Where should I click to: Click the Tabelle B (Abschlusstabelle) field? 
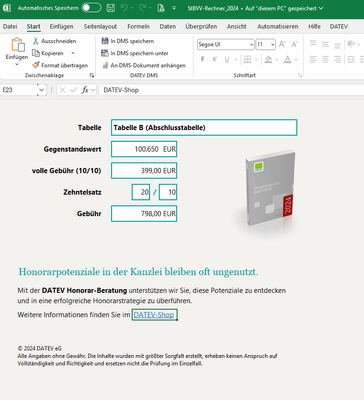click(x=204, y=128)
